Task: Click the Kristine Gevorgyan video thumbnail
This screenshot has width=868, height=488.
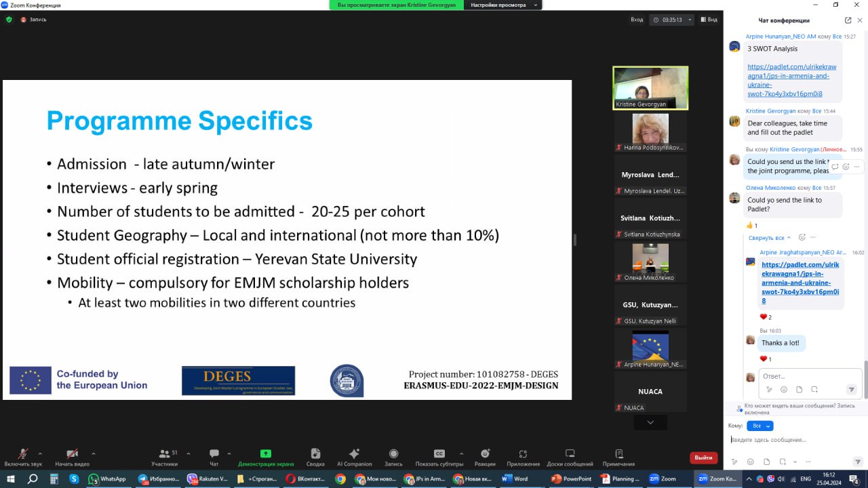Action: click(650, 87)
